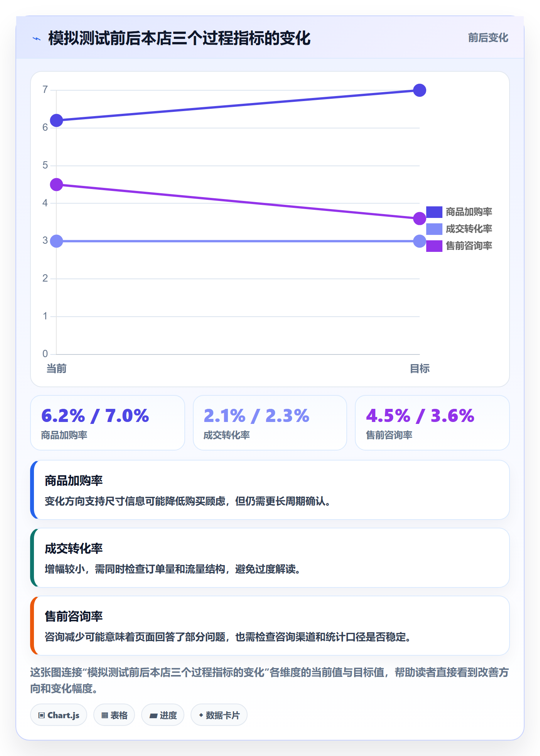Screen dimensions: 540x756
Task: Select the 6.2% / 7.0% data card
Action: pyautogui.click(x=108, y=423)
